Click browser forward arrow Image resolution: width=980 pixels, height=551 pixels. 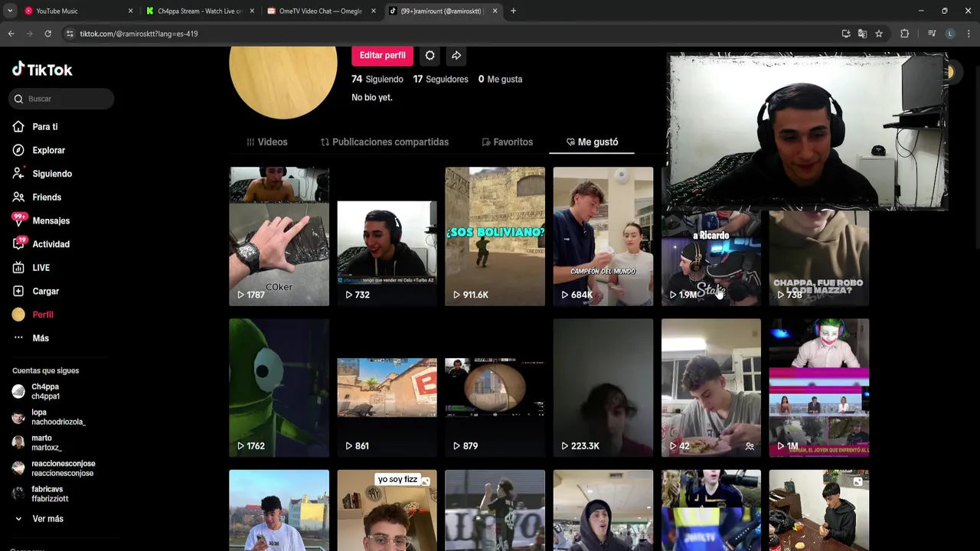29,34
